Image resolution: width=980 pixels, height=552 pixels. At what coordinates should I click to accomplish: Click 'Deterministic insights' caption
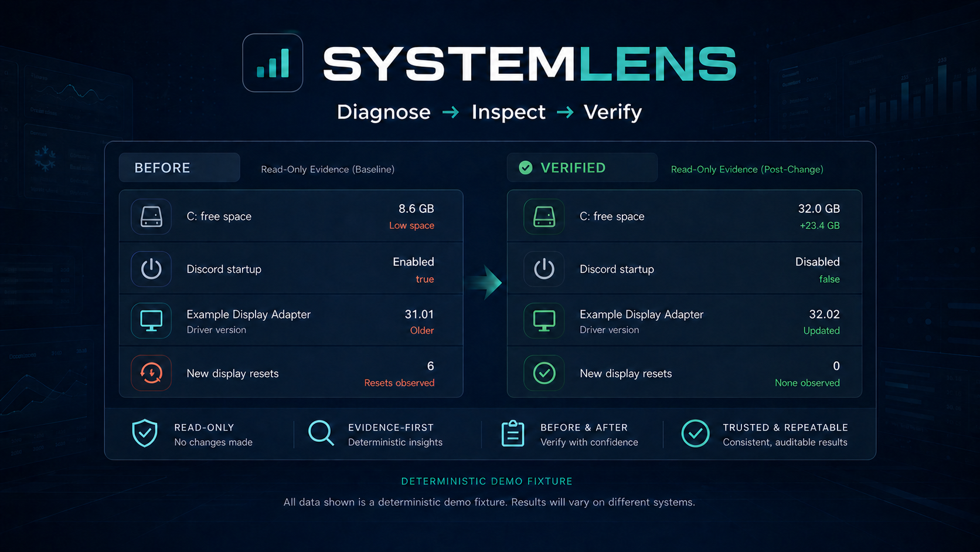point(395,442)
